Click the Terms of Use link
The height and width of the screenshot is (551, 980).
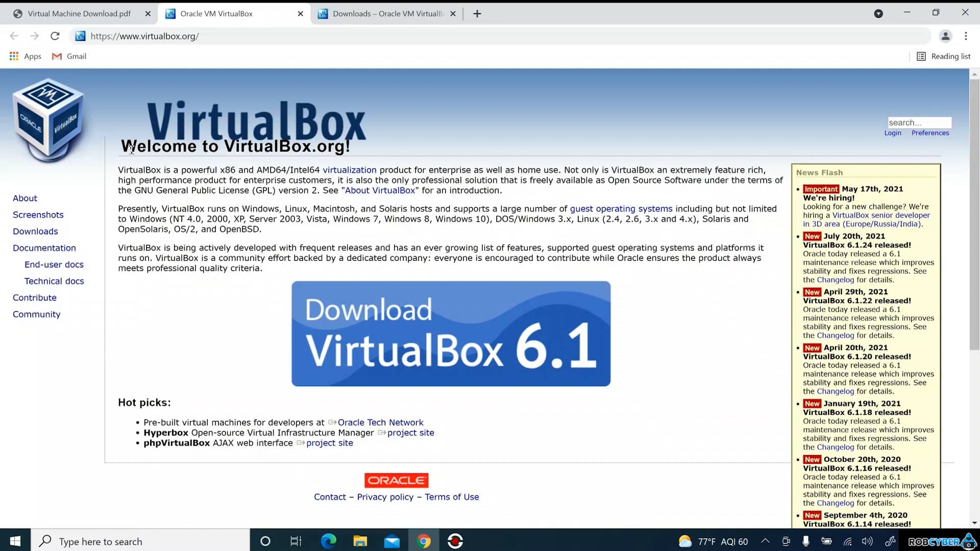(x=452, y=496)
